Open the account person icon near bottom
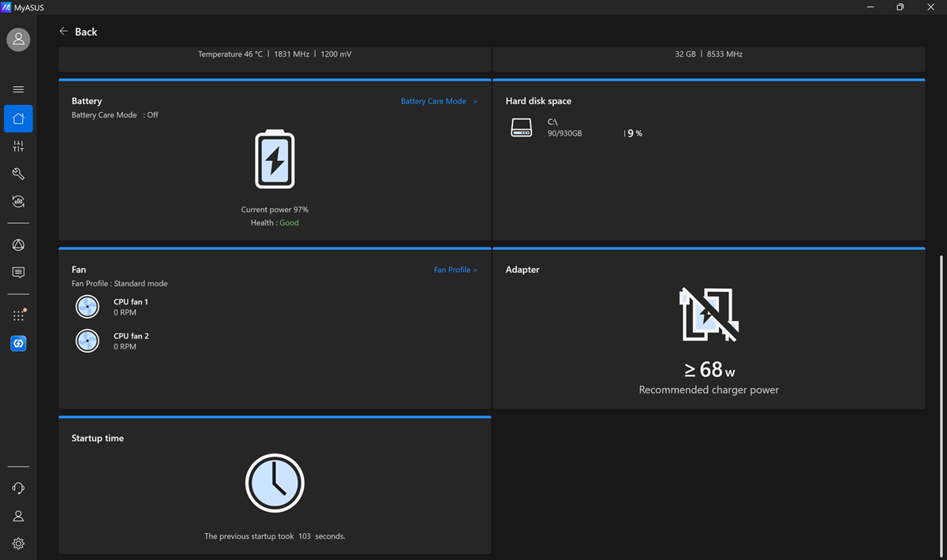Image resolution: width=947 pixels, height=560 pixels. tap(18, 516)
